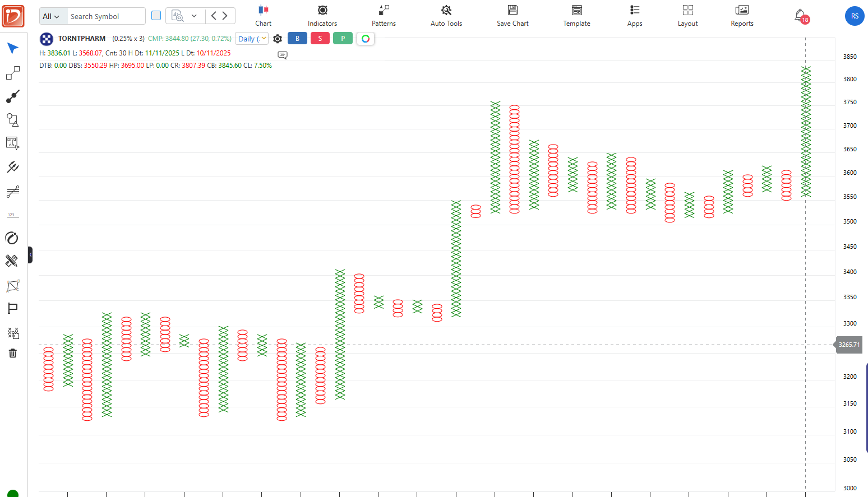Screen dimensions: 868x497
Task: Expand the All segment dropdown
Action: pyautogui.click(x=51, y=16)
